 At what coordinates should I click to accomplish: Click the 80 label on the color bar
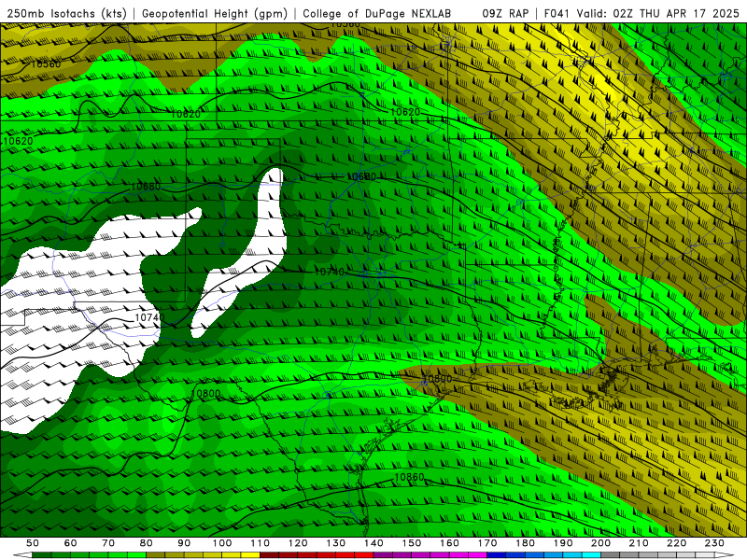[x=147, y=543]
